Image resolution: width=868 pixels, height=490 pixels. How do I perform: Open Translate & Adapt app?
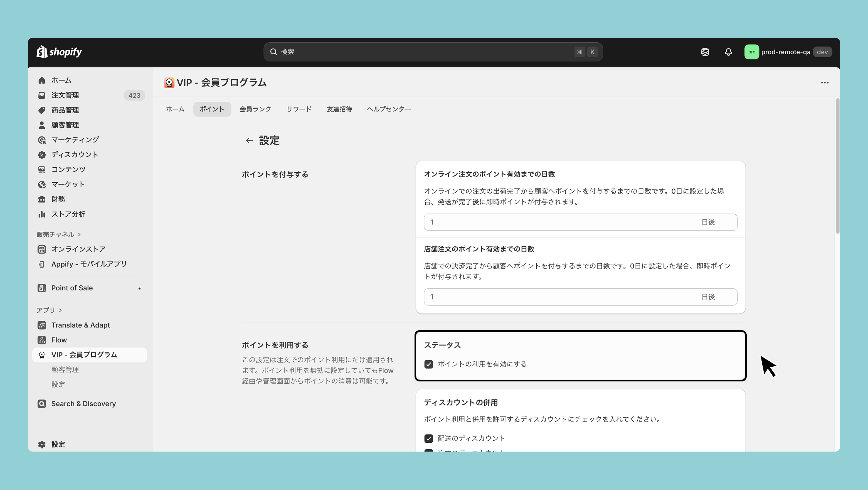(80, 325)
